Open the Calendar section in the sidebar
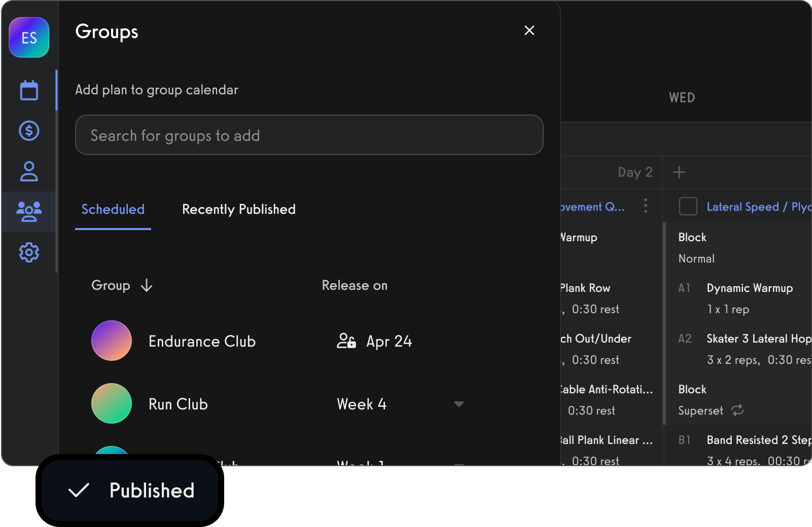Image resolution: width=812 pixels, height=527 pixels. tap(29, 90)
